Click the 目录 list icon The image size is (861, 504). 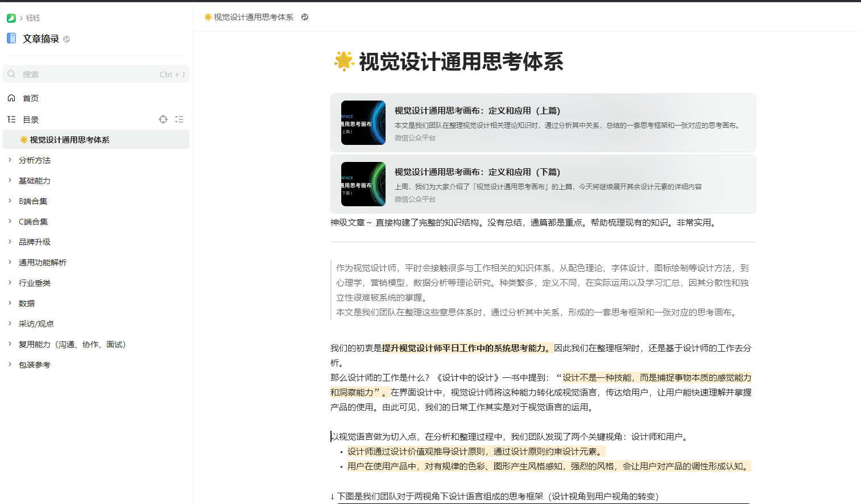coord(11,119)
